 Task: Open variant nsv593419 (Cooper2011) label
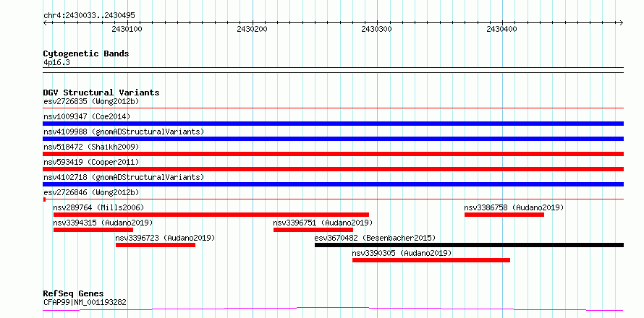pyautogui.click(x=91, y=162)
